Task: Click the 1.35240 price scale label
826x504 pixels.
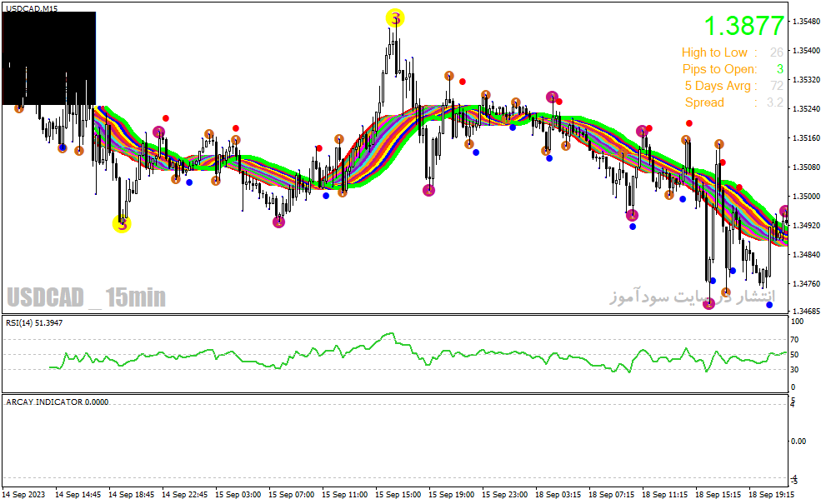Action: 807,109
